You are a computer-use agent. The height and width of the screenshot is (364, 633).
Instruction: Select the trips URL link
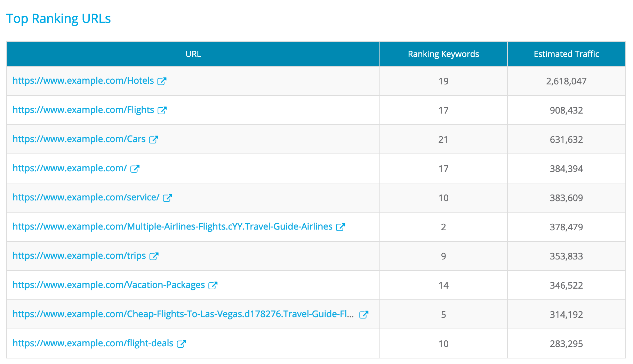coord(79,256)
